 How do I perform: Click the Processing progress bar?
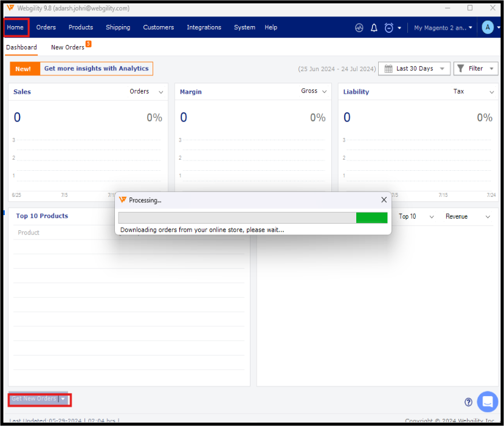[x=253, y=218]
